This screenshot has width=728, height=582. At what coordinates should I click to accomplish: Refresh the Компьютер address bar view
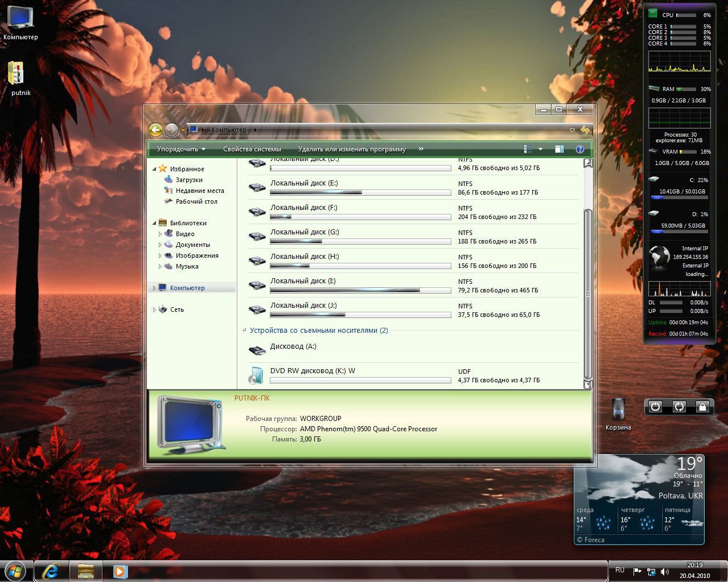pyautogui.click(x=585, y=130)
